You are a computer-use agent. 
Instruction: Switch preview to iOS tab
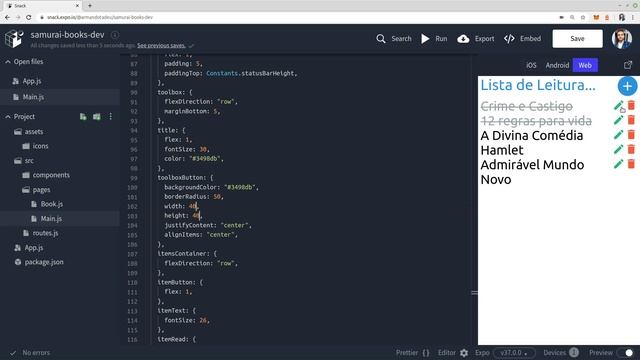point(531,65)
